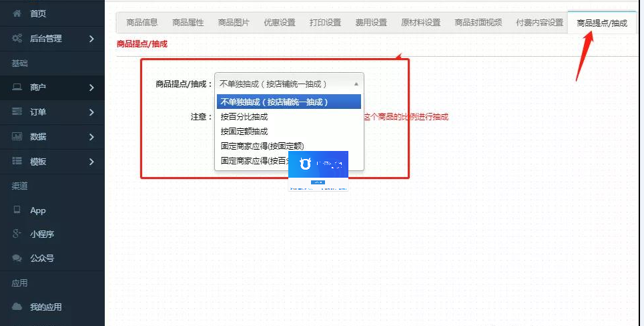Image resolution: width=644 pixels, height=326 pixels.
Task: Open 商户 menu label
Action: click(x=38, y=88)
